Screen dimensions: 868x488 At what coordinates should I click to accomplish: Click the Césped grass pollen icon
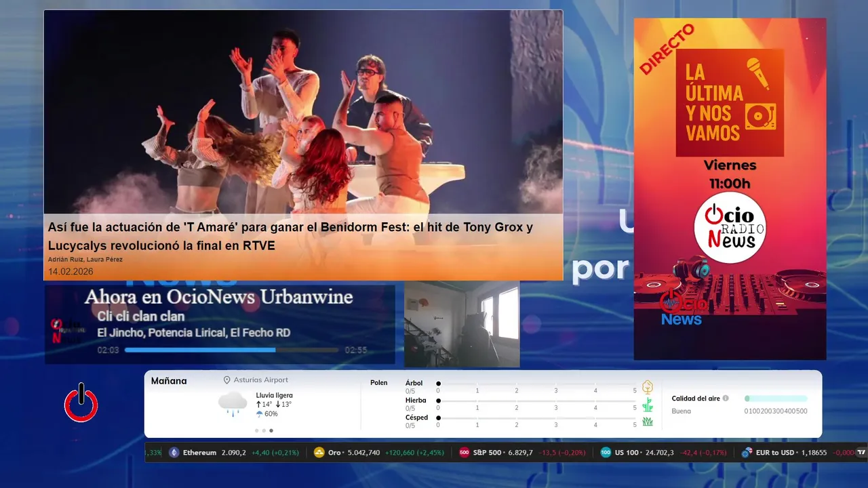click(648, 422)
